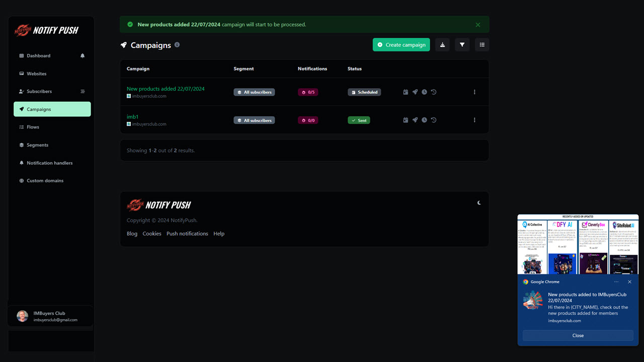644x362 pixels.
Task: Open the imb1 campaign link
Action: [132, 117]
